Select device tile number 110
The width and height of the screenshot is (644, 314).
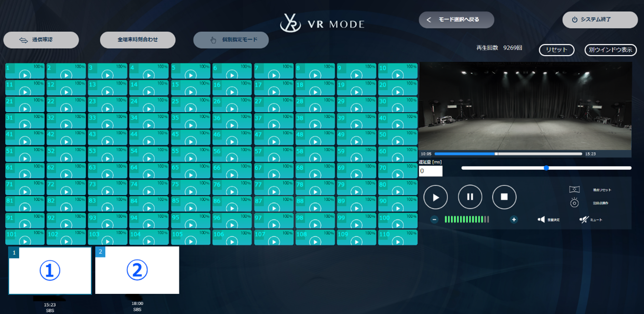398,237
